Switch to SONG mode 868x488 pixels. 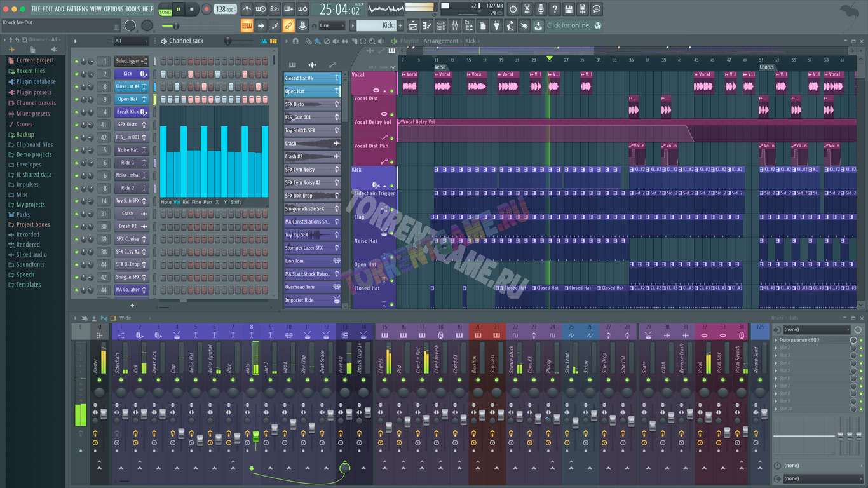click(x=165, y=12)
